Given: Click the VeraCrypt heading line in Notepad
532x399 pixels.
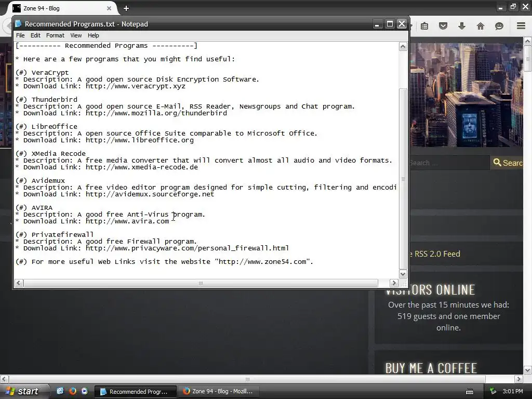Looking at the screenshot, I should pos(42,72).
